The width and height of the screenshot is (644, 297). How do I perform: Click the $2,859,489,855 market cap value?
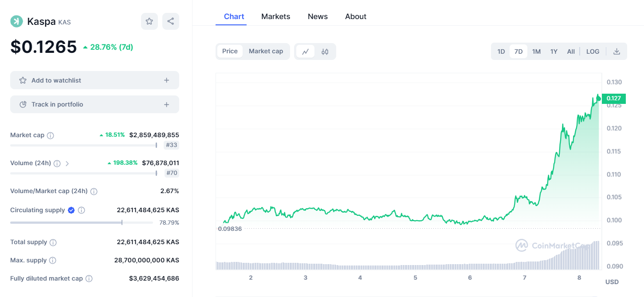154,135
